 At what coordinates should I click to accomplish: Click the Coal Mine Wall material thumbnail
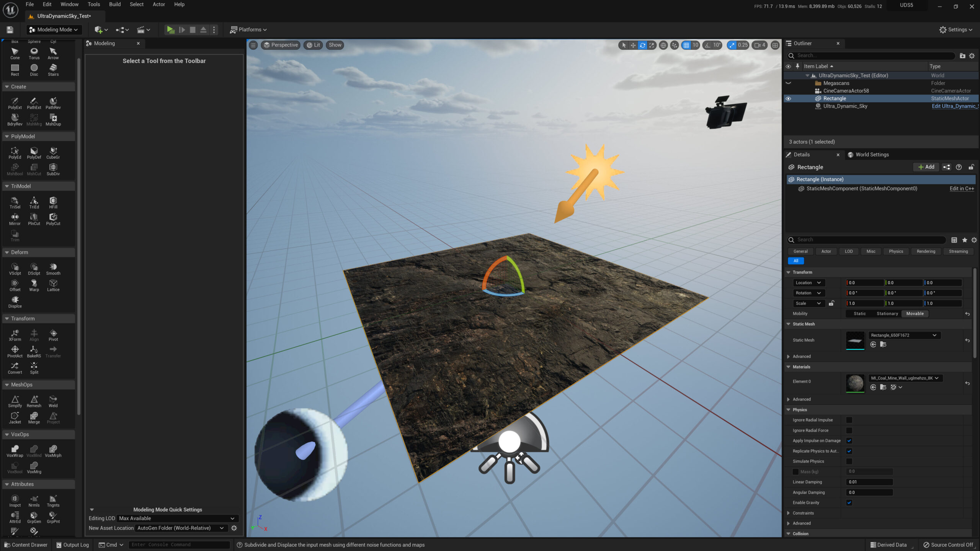[x=855, y=383]
